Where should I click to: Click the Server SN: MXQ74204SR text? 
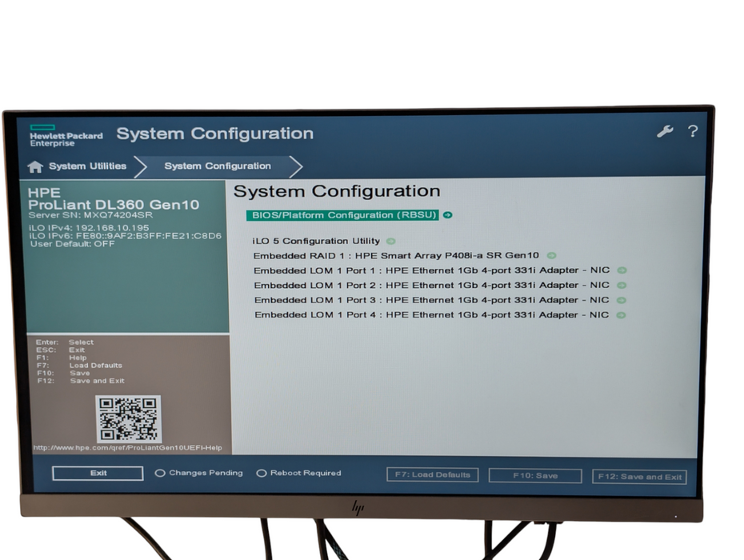click(90, 215)
